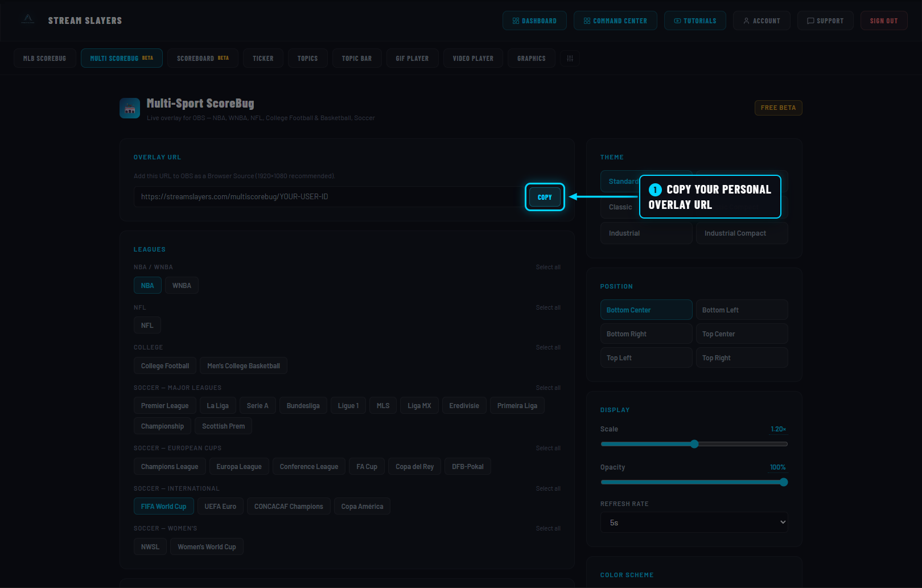The height and width of the screenshot is (588, 922).
Task: Open Tutorials with play icon
Action: point(695,20)
